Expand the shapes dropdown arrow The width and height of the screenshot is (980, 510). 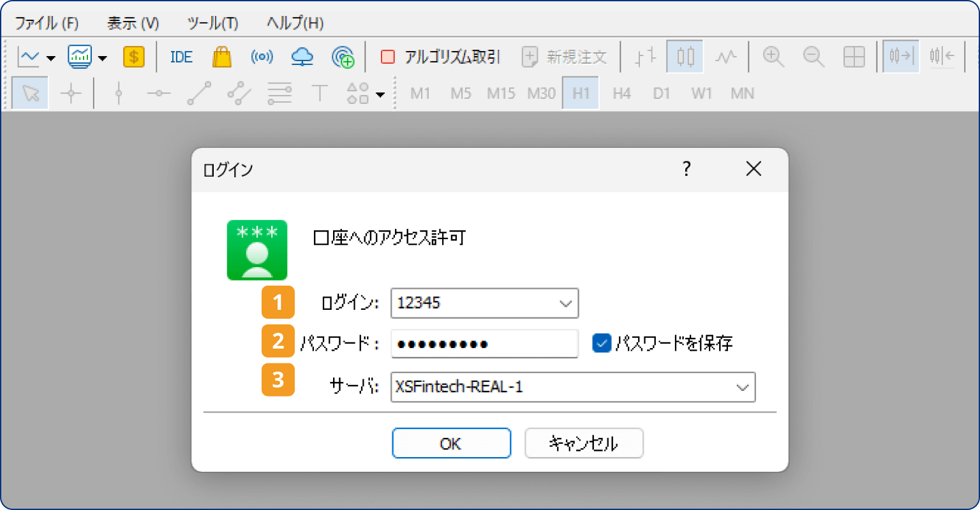coord(380,94)
